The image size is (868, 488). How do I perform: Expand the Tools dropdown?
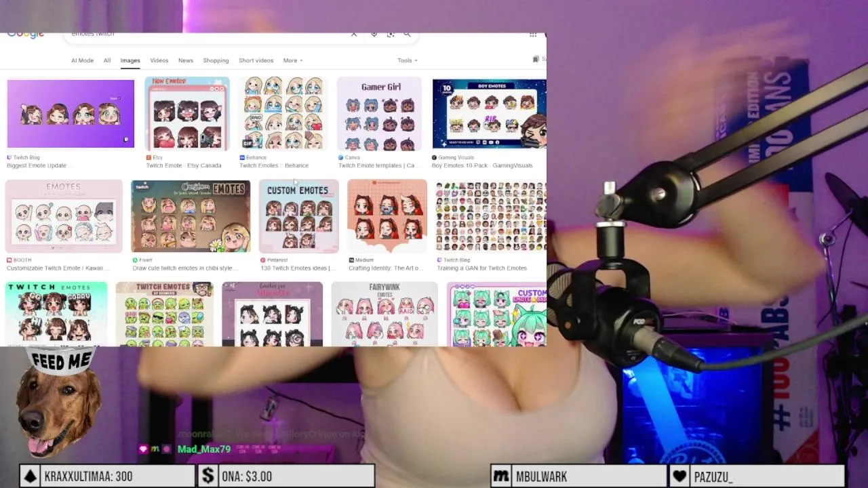tap(407, 60)
